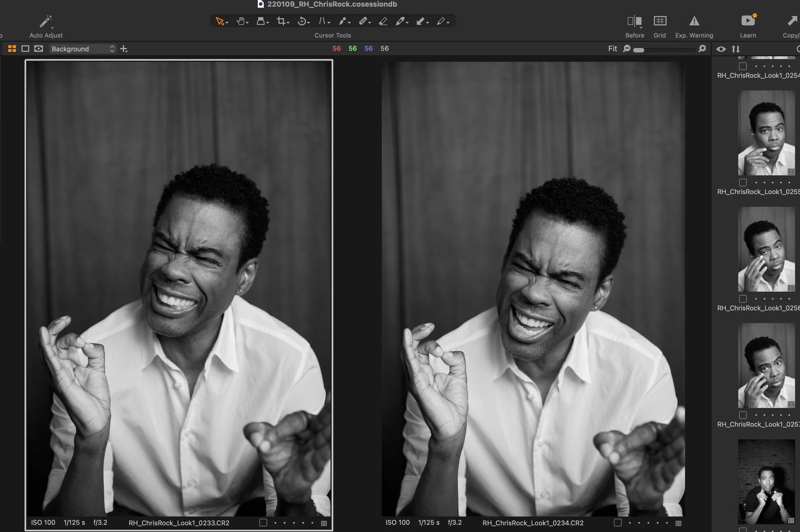Tick the checkbox under image 0234.CR2
The image size is (800, 532).
click(617, 522)
